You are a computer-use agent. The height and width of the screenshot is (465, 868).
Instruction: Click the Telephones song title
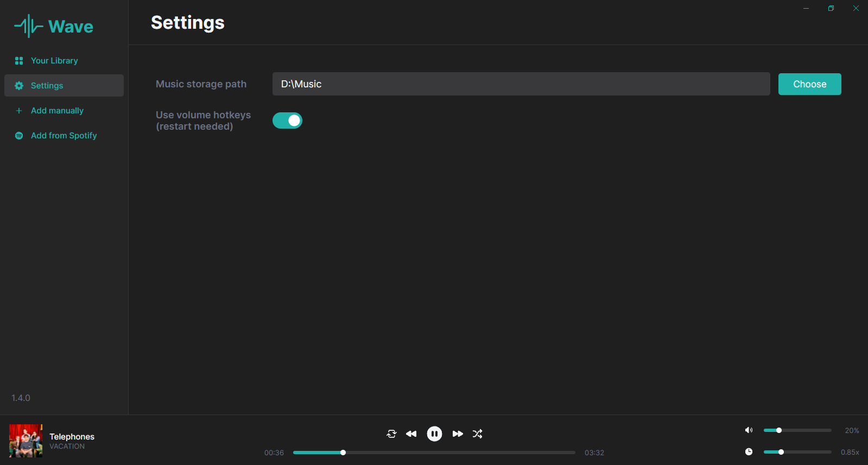point(72,437)
